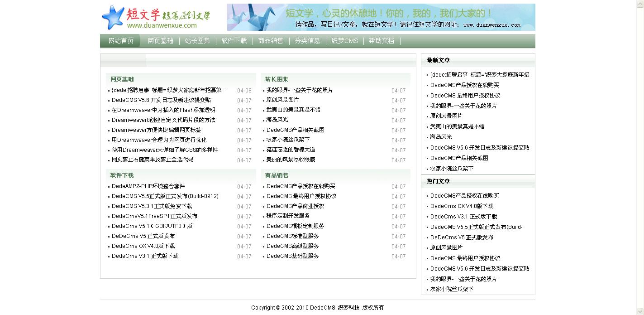
Task: Open DeDeCms V5 正式版发布 in 软件下载
Action: 143,236
